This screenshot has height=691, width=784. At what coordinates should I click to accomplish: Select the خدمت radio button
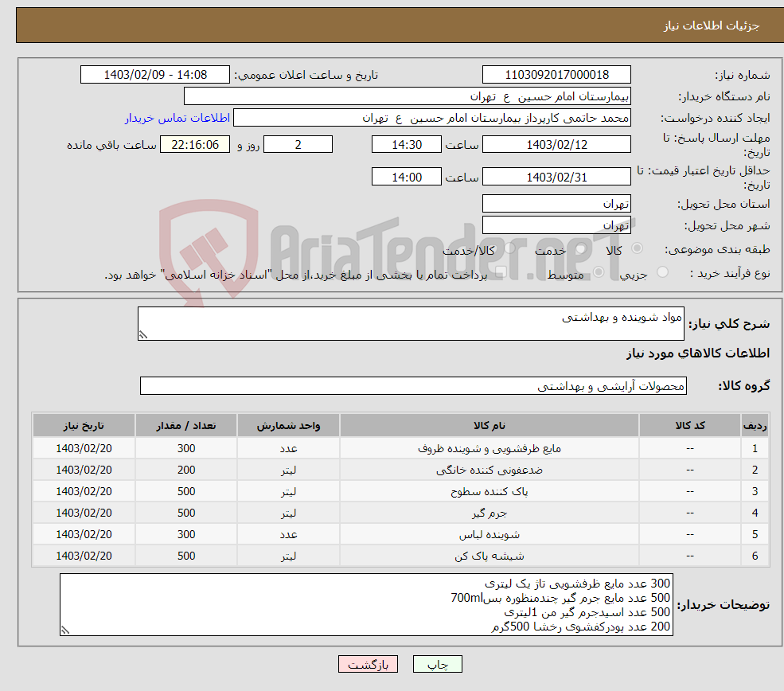click(x=581, y=248)
